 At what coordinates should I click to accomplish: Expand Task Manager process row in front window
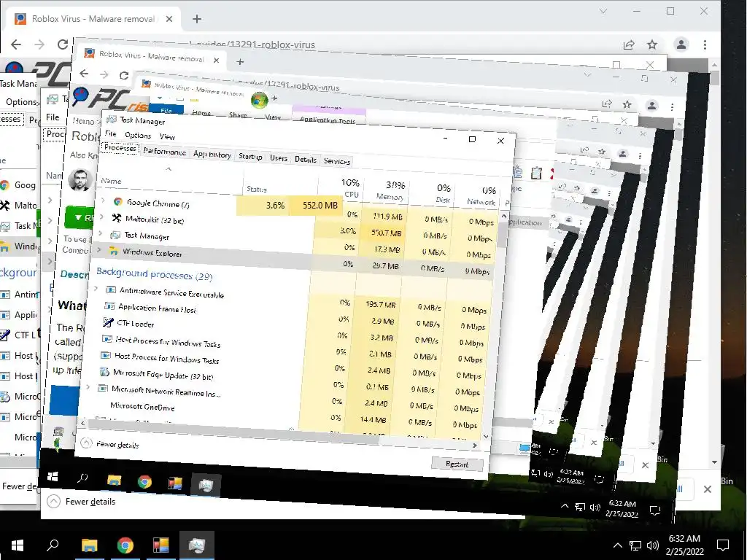click(100, 233)
